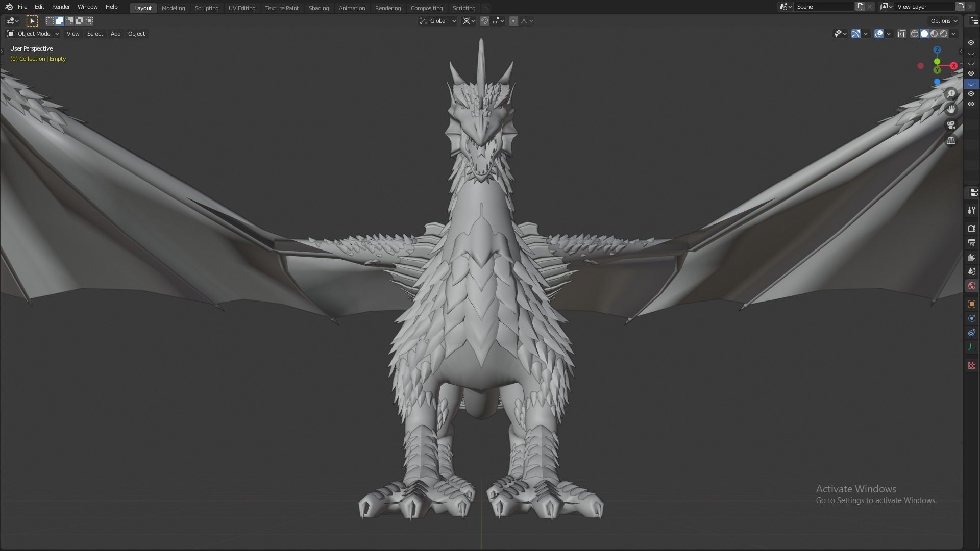Toggle proportional editing
This screenshot has width=980, height=551.
click(513, 21)
